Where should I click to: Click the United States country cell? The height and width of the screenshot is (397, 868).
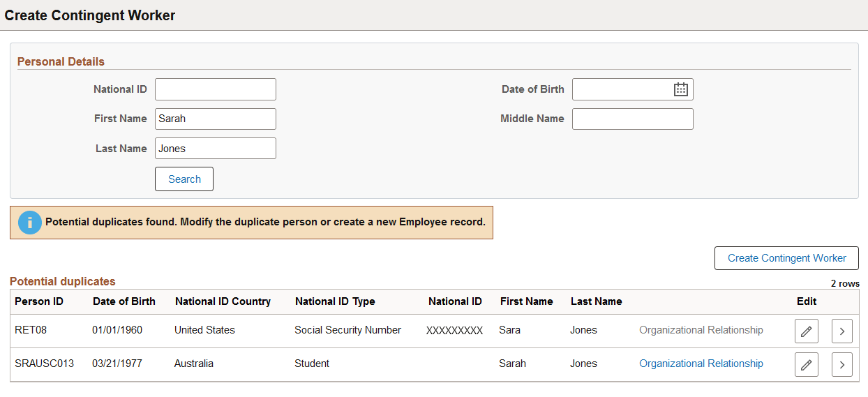[x=204, y=330]
